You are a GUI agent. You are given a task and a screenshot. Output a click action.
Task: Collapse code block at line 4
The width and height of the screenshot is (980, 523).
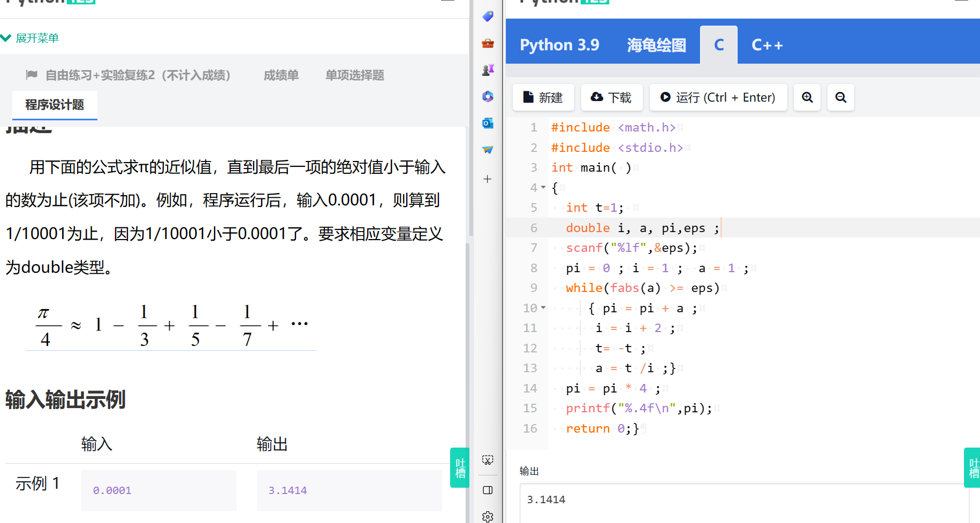pyautogui.click(x=543, y=188)
